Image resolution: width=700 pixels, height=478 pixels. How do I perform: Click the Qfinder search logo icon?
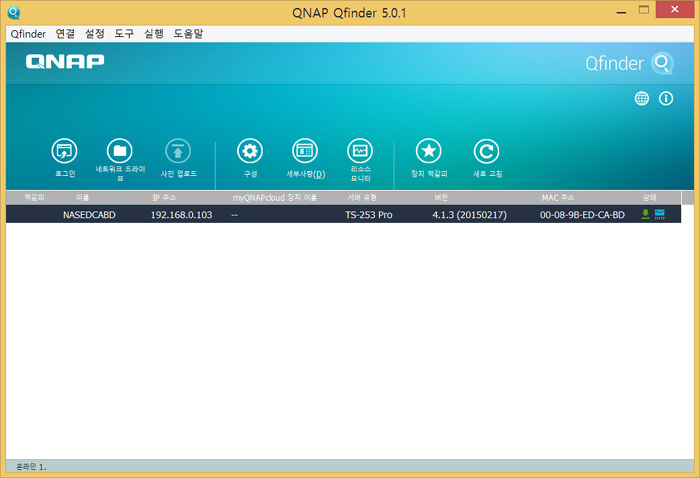663,64
